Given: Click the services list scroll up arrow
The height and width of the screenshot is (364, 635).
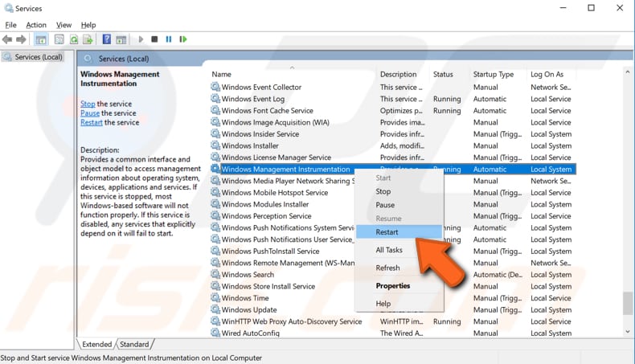Looking at the screenshot, I should pyautogui.click(x=628, y=72).
